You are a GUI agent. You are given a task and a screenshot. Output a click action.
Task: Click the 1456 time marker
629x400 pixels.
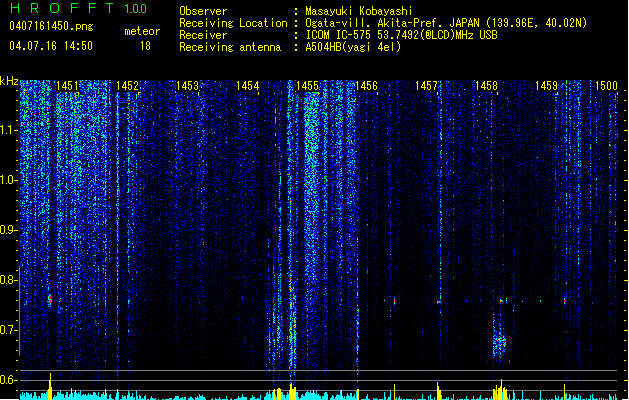tap(366, 86)
